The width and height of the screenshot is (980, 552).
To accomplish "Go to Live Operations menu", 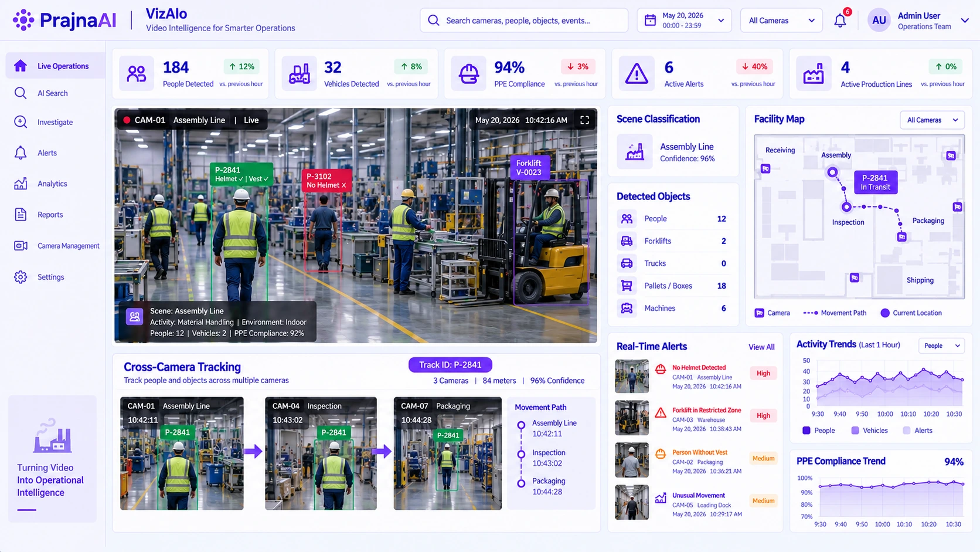I will point(56,66).
